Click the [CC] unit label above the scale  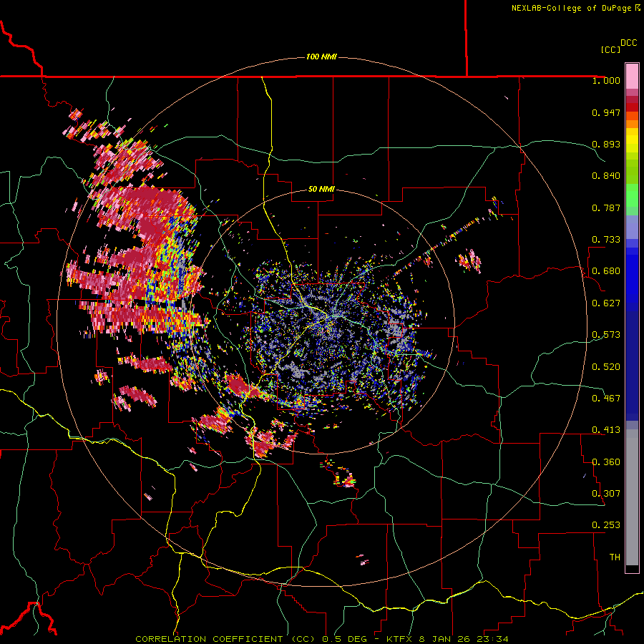click(x=610, y=49)
